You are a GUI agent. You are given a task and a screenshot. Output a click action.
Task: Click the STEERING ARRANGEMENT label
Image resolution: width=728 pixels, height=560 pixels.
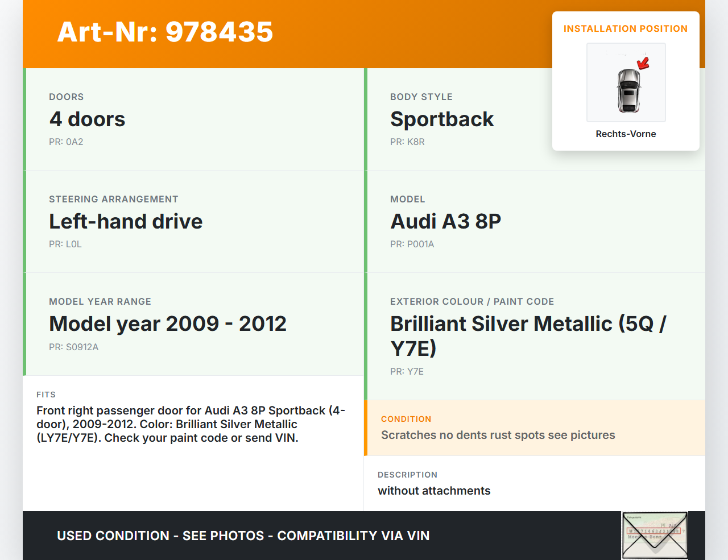click(114, 199)
